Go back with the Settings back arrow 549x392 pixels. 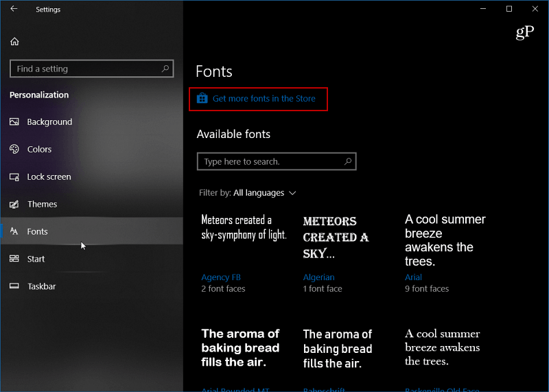click(x=14, y=9)
